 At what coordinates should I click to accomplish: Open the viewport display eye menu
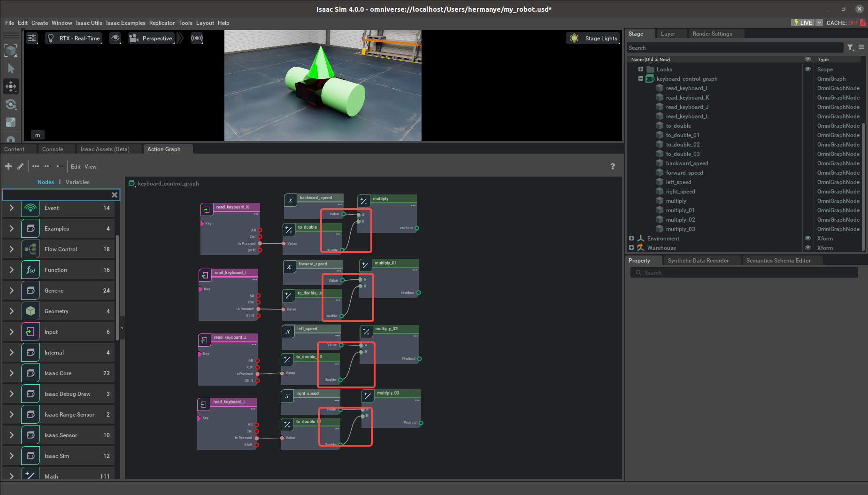tap(115, 38)
